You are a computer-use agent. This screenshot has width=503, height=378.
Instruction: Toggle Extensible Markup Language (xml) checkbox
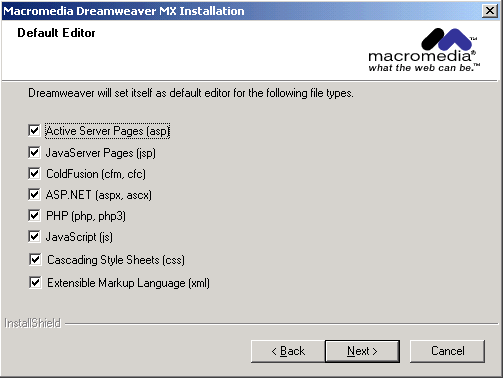click(x=35, y=282)
